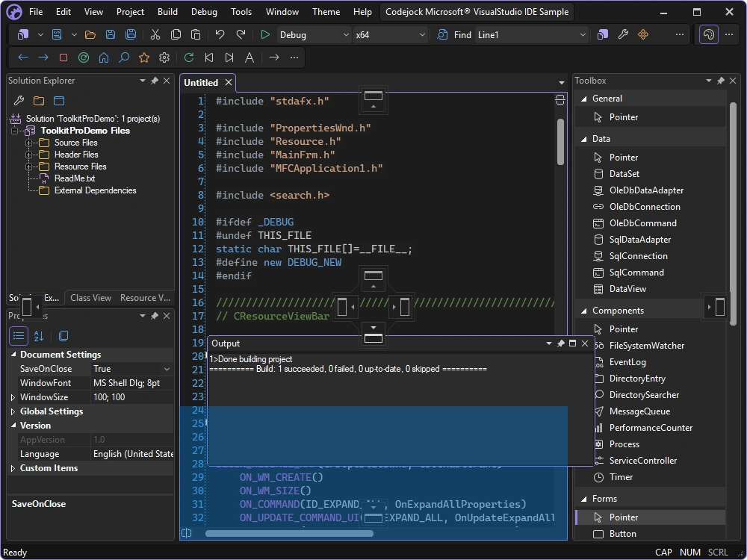Click the Favorites star icon
The width and height of the screenshot is (747, 560).
(x=144, y=57)
